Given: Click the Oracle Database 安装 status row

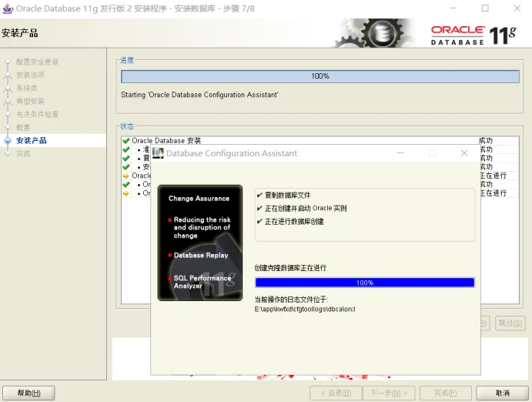Looking at the screenshot, I should (320, 140).
